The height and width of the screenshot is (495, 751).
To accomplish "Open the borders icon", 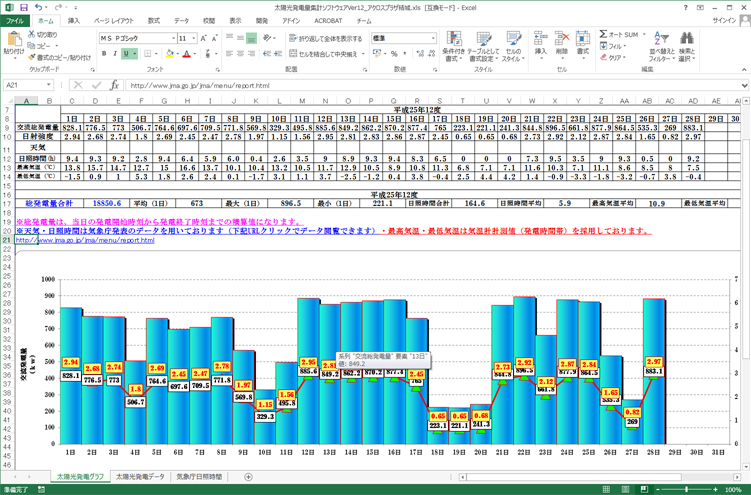I will click(148, 54).
